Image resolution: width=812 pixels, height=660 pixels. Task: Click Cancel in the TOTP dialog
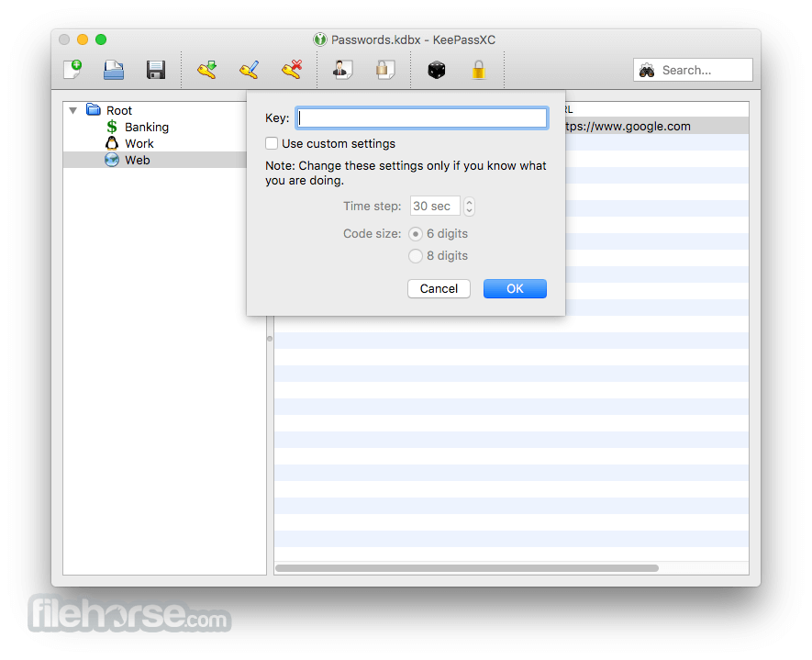pos(439,288)
